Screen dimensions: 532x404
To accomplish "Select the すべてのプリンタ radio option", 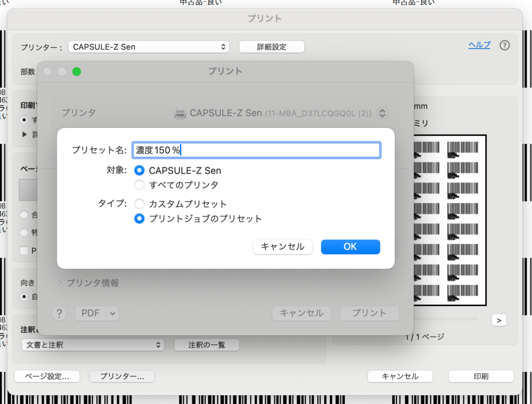I will pos(139,185).
